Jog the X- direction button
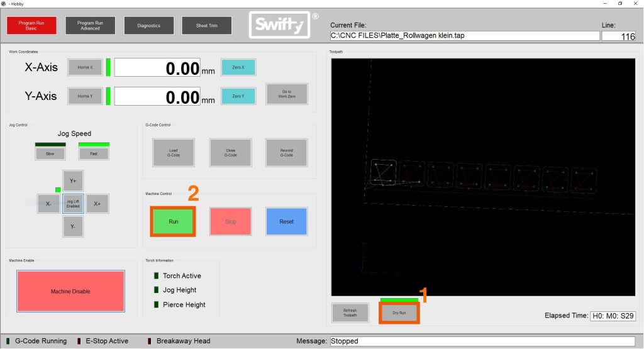 pos(48,204)
